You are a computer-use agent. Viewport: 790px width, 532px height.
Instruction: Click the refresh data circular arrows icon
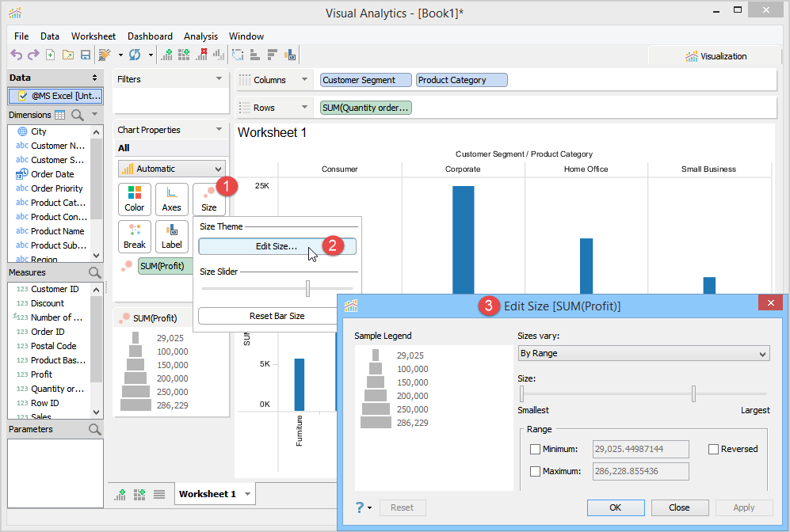(x=135, y=55)
